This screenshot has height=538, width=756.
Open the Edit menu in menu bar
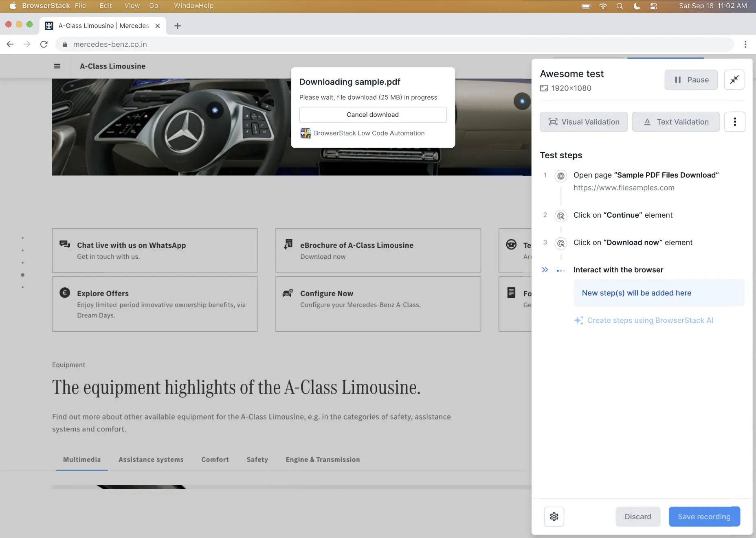click(x=105, y=6)
